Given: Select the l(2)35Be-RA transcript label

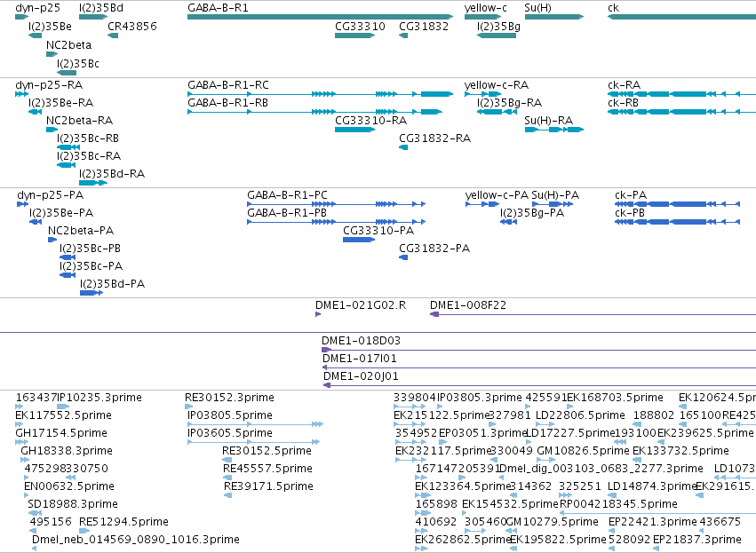Looking at the screenshot, I should (60, 103).
